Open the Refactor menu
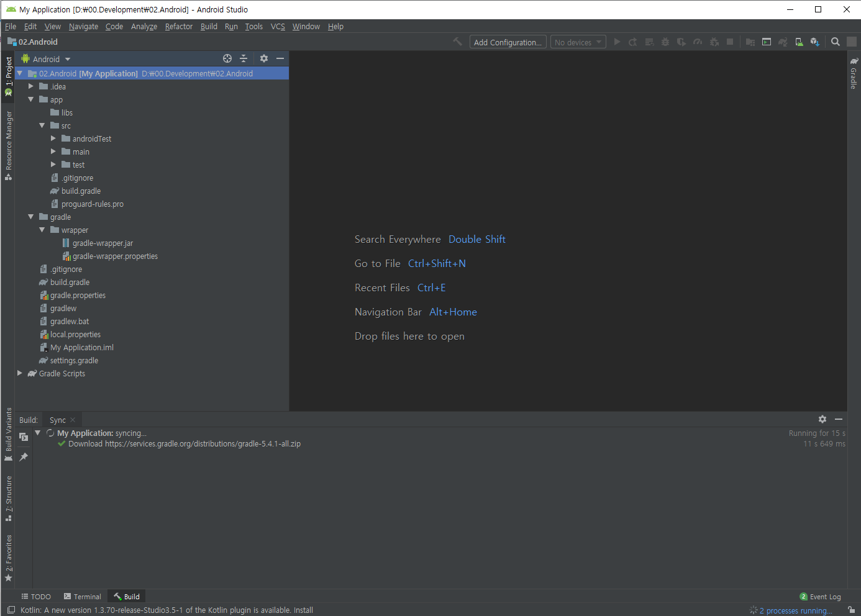861x616 pixels. coord(179,26)
